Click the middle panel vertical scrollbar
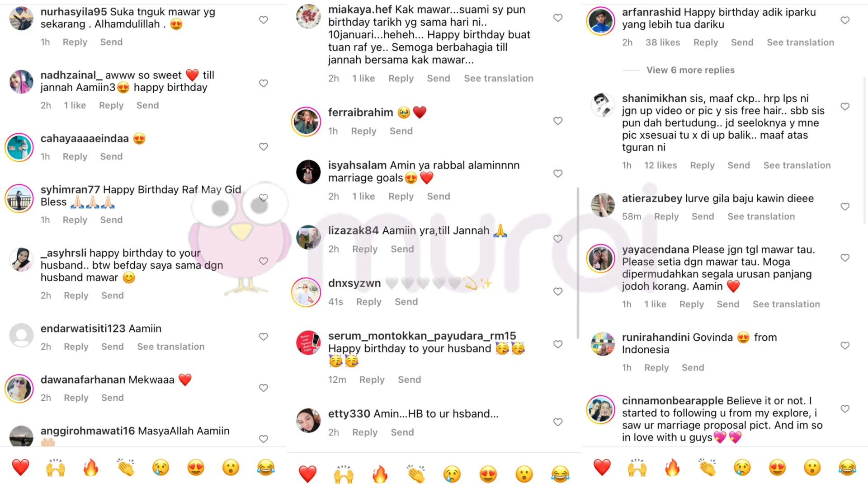The image size is (868, 488). [578, 263]
